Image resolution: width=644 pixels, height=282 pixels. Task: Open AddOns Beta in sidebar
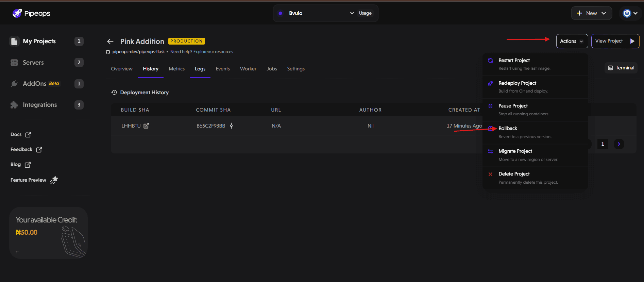(x=47, y=84)
